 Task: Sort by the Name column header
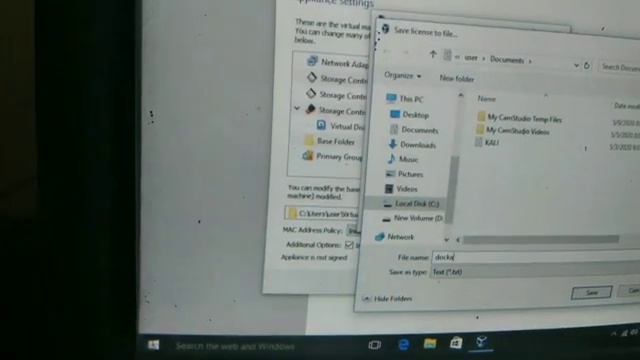[487, 99]
